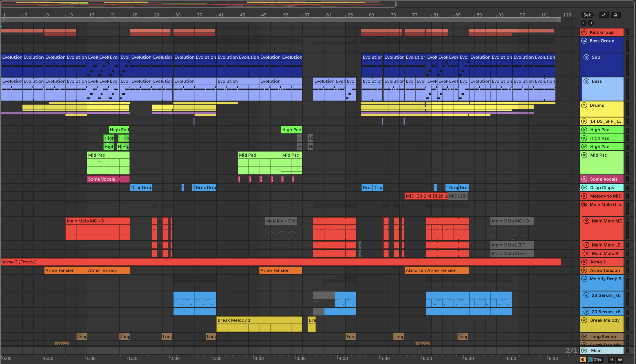
Task: Unfold the Atmo Tension track
Action: 584,271
